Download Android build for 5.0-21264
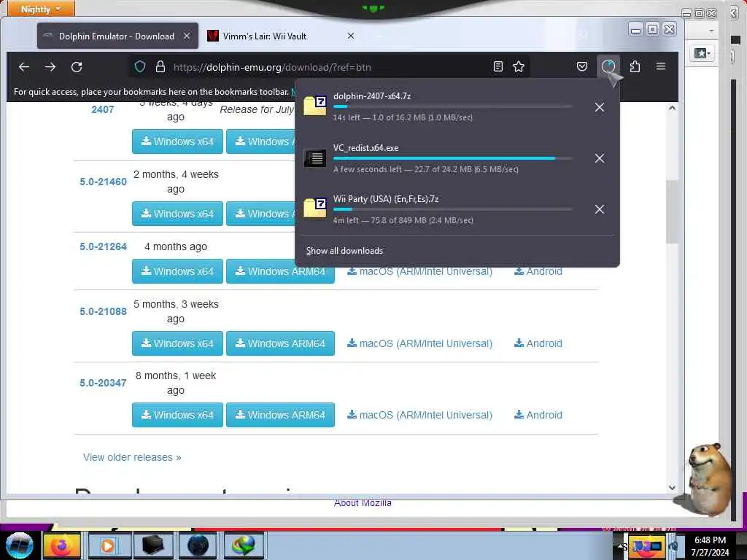 click(x=538, y=272)
